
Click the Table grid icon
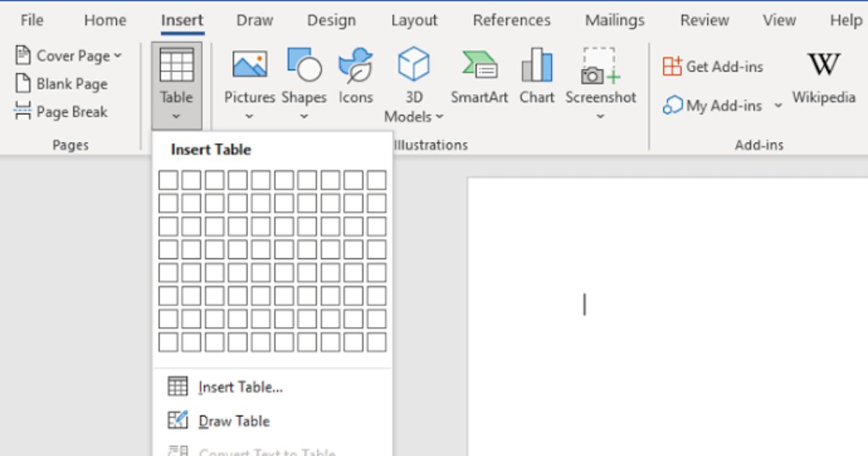[x=176, y=65]
